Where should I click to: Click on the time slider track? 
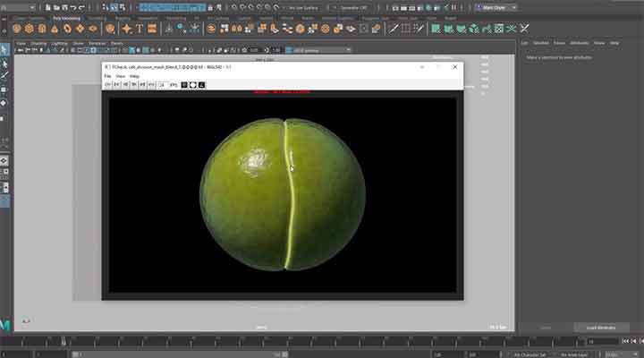[268, 341]
